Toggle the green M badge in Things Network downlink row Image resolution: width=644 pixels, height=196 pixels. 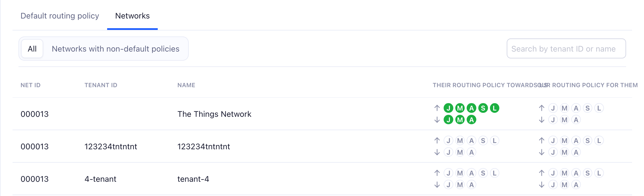point(460,120)
